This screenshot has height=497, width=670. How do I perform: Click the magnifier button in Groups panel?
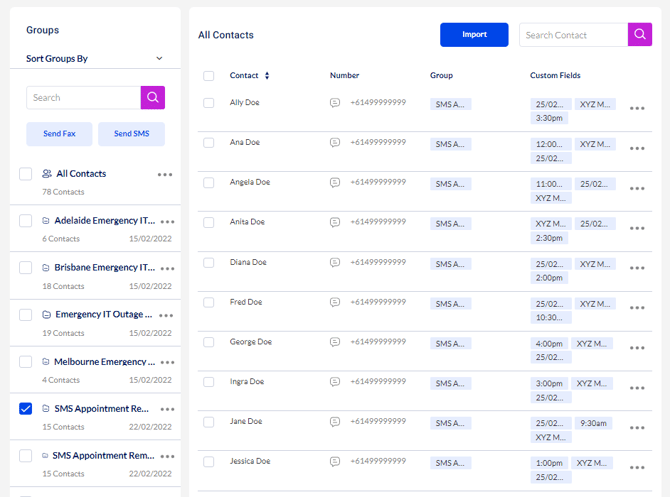[x=152, y=97]
